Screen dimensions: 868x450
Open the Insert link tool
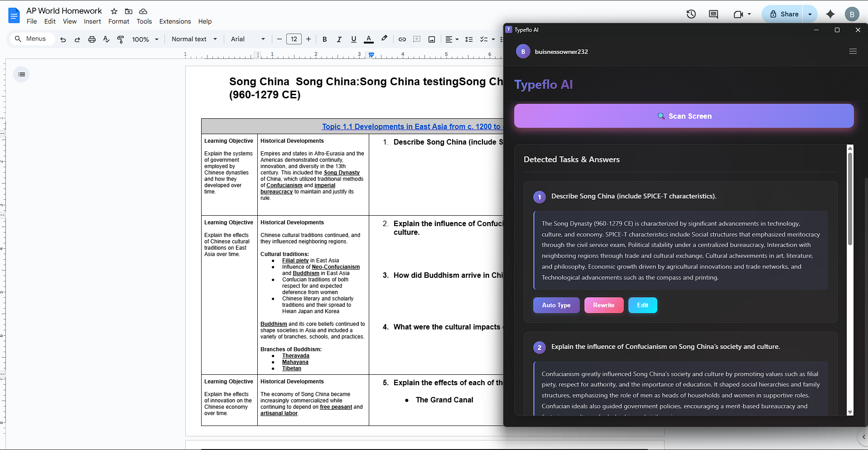coord(402,39)
